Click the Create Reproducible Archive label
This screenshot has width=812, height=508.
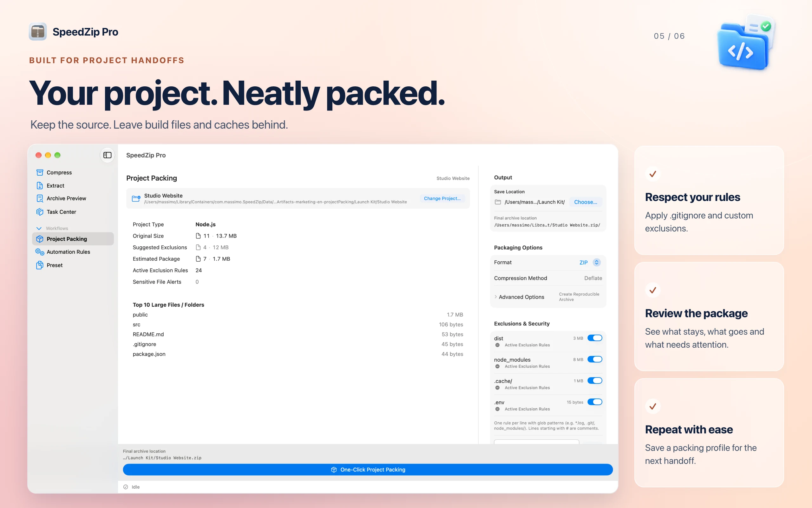pos(579,297)
